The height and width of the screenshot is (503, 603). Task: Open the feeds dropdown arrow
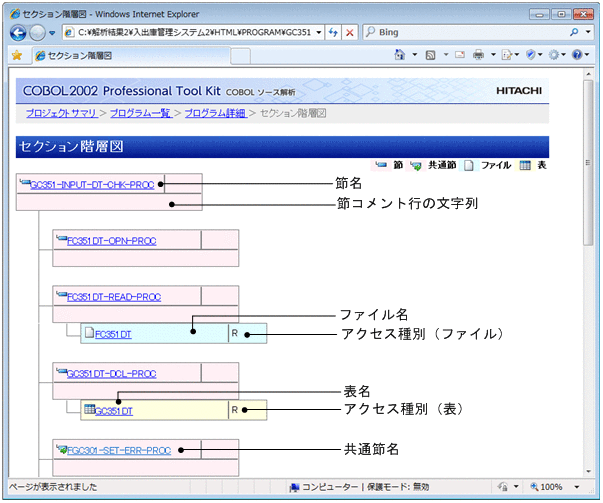click(x=446, y=55)
